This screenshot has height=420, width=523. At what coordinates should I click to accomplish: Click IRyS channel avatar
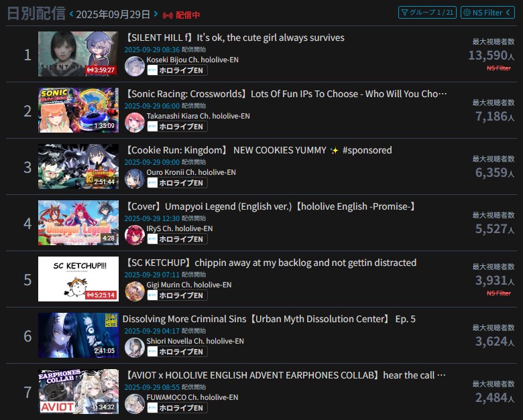[134, 235]
